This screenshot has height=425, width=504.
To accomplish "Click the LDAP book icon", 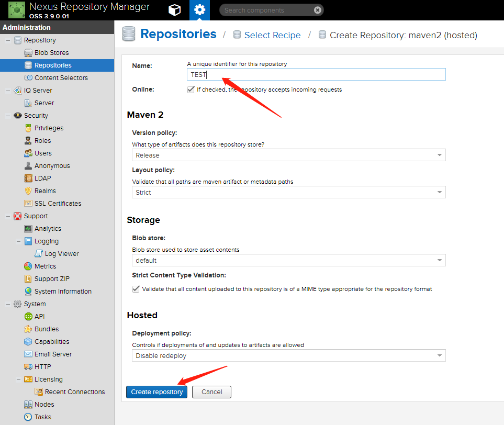I will click(x=28, y=178).
